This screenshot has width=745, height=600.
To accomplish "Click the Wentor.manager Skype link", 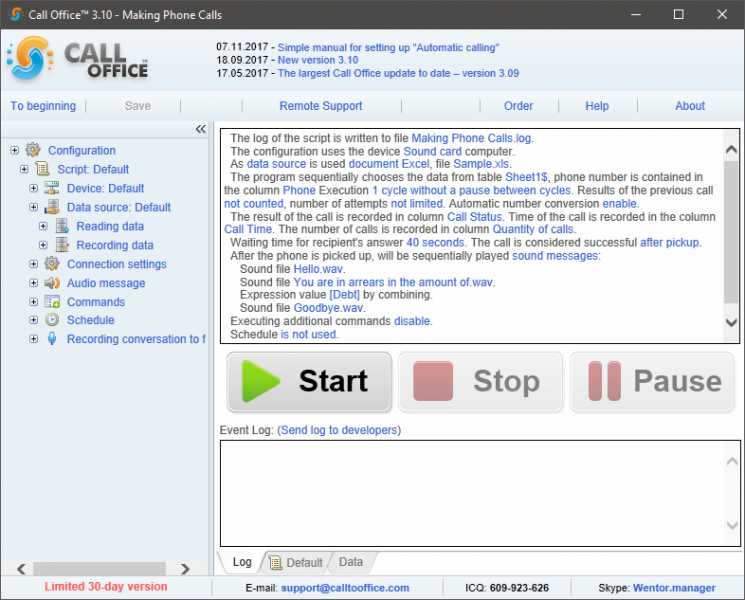I will coord(674,588).
